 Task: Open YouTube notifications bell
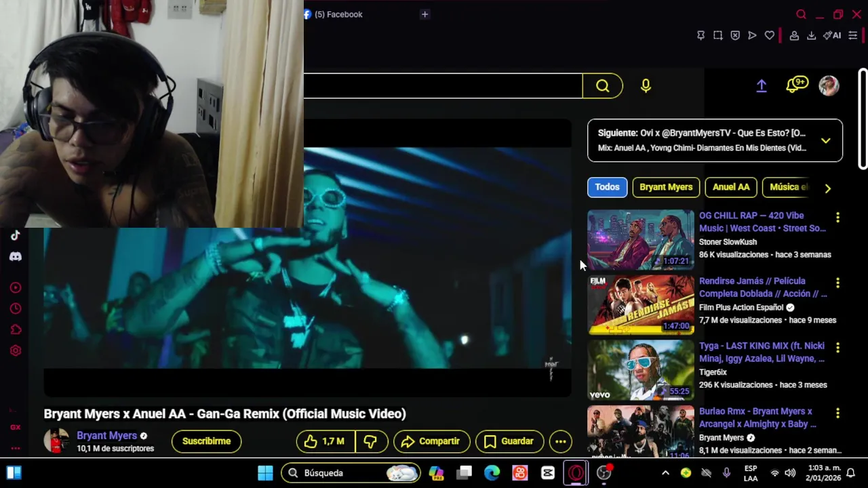[796, 85]
